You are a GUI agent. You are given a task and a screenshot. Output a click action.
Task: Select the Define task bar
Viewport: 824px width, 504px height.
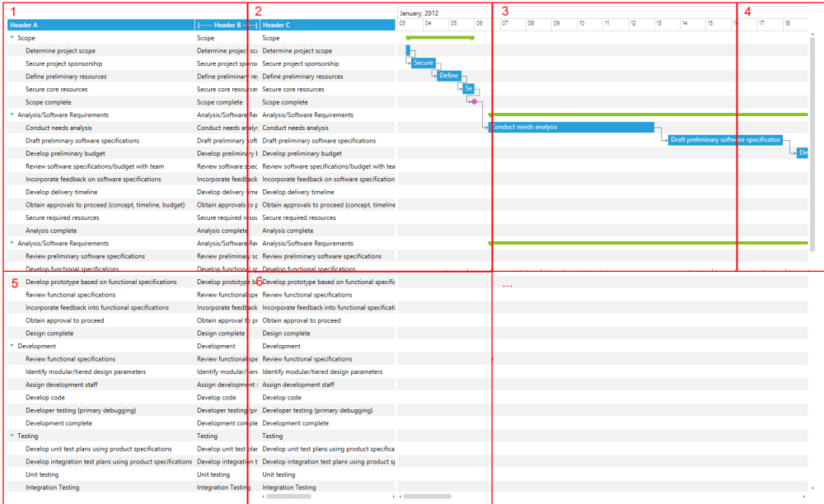pyautogui.click(x=448, y=75)
